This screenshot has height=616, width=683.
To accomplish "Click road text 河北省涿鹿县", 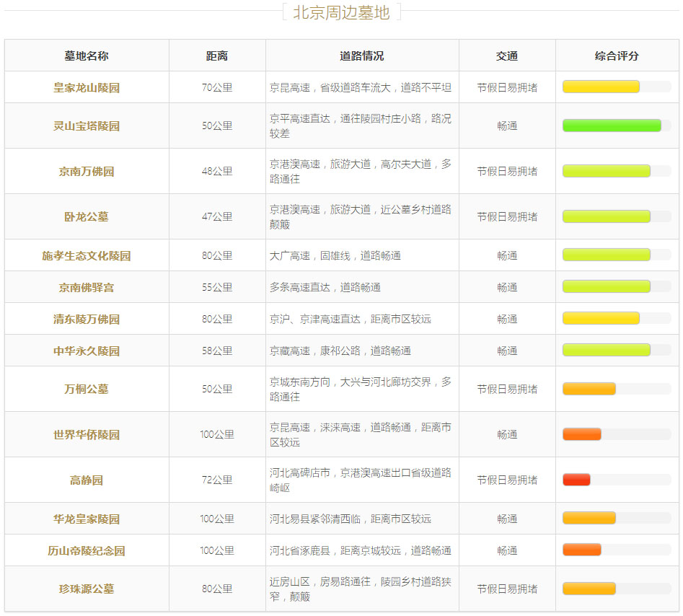I will 300,550.
